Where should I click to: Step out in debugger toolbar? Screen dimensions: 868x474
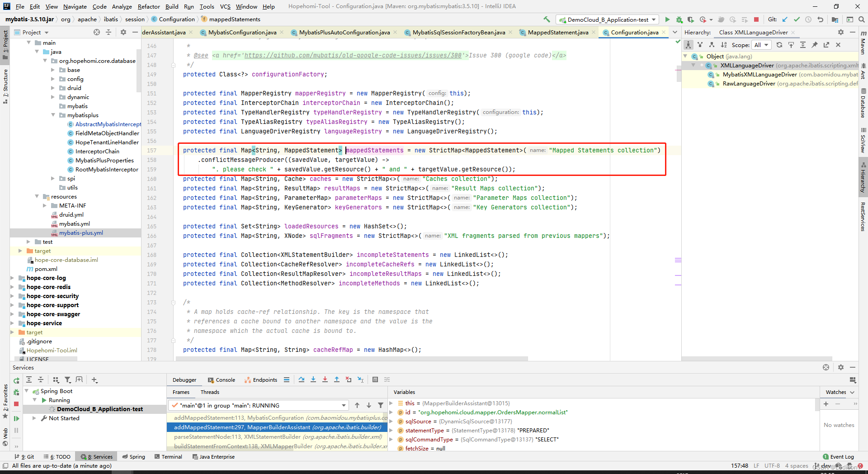(x=337, y=380)
